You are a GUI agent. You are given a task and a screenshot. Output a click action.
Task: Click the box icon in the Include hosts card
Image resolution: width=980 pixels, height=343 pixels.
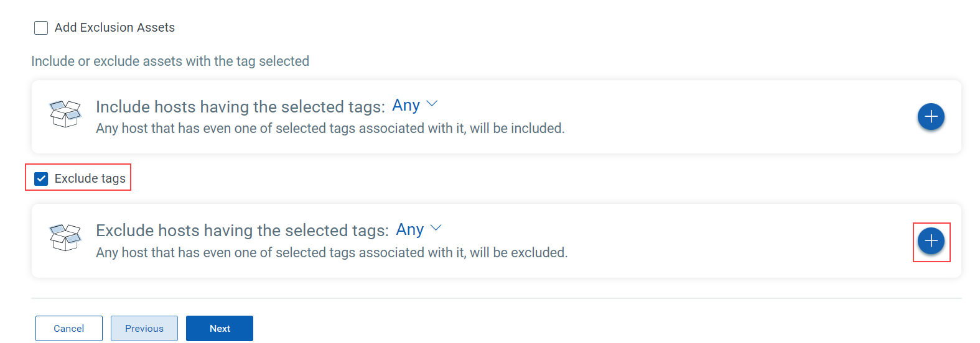click(x=65, y=114)
